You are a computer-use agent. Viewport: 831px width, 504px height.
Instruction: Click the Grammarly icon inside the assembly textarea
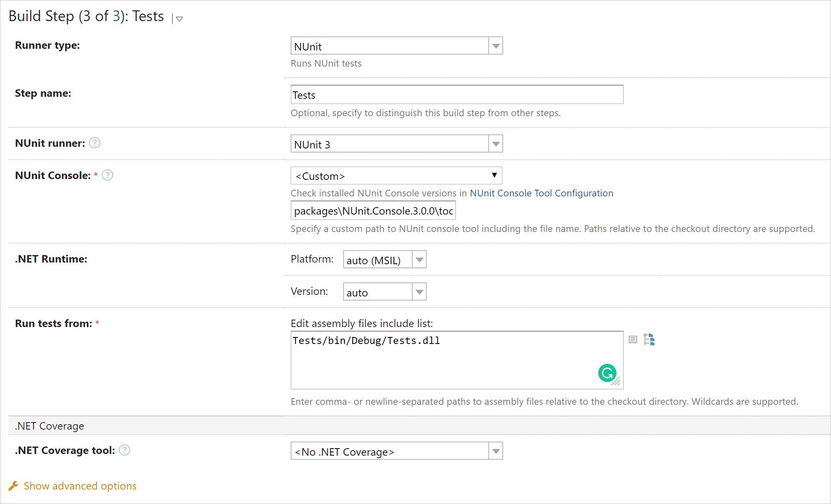(x=607, y=372)
